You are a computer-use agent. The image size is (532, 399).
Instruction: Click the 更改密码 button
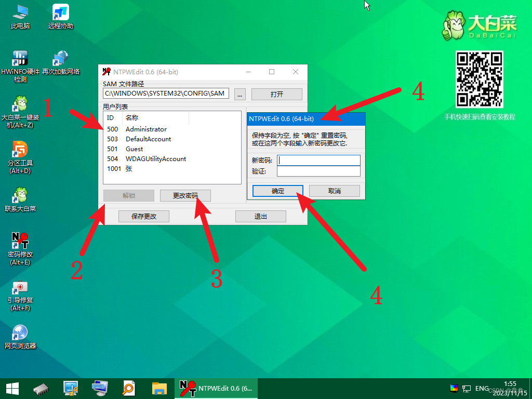[x=185, y=195]
